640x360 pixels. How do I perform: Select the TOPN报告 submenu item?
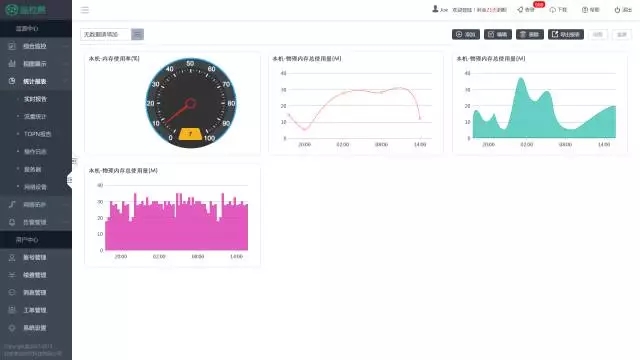point(38,134)
